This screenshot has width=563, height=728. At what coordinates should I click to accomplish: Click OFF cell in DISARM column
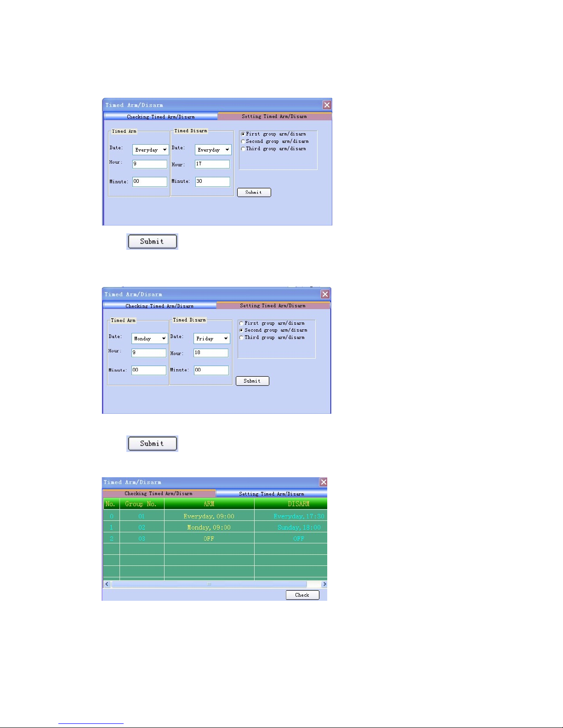point(291,538)
